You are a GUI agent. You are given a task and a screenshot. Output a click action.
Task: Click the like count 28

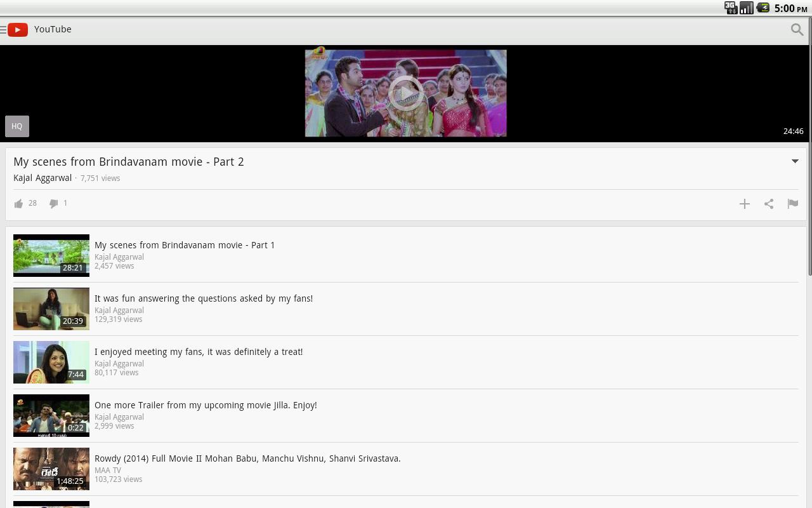(32, 203)
